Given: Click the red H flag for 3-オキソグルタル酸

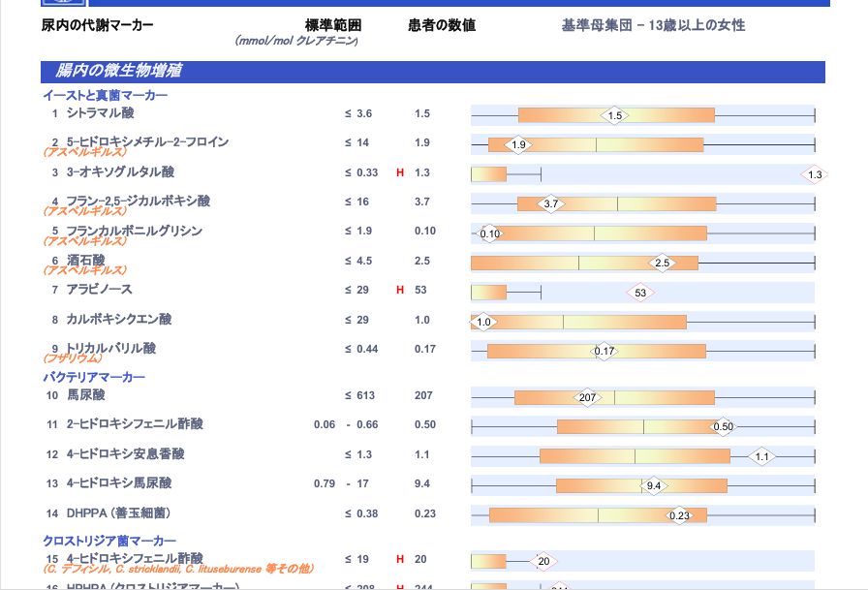Looking at the screenshot, I should click(399, 172).
